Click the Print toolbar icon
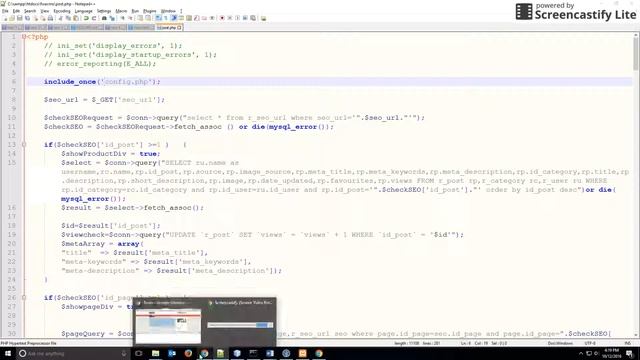The image size is (640, 360). 50,18
